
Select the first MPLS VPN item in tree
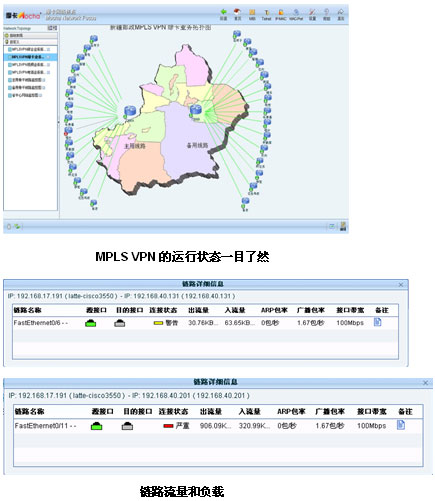[29, 49]
